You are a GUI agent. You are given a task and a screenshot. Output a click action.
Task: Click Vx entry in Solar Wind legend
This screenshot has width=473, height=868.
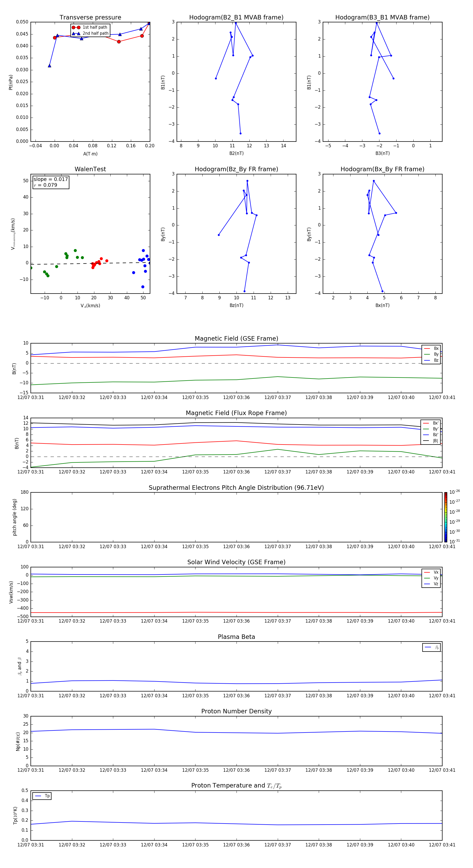[x=431, y=572]
